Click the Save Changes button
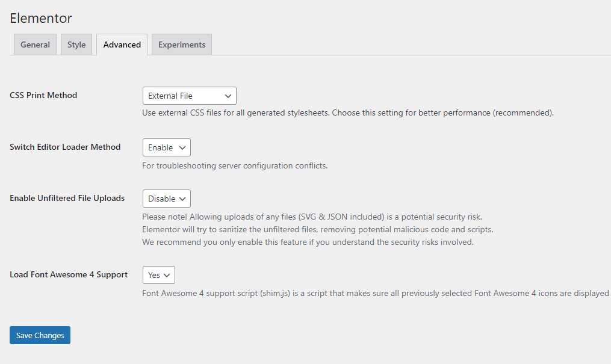Image resolution: width=611 pixels, height=364 pixels. [40, 335]
